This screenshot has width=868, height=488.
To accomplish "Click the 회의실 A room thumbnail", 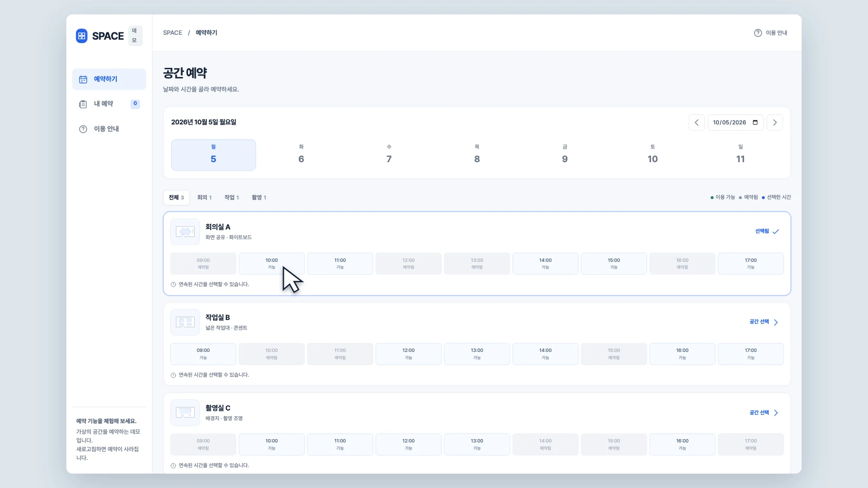I will pyautogui.click(x=185, y=232).
